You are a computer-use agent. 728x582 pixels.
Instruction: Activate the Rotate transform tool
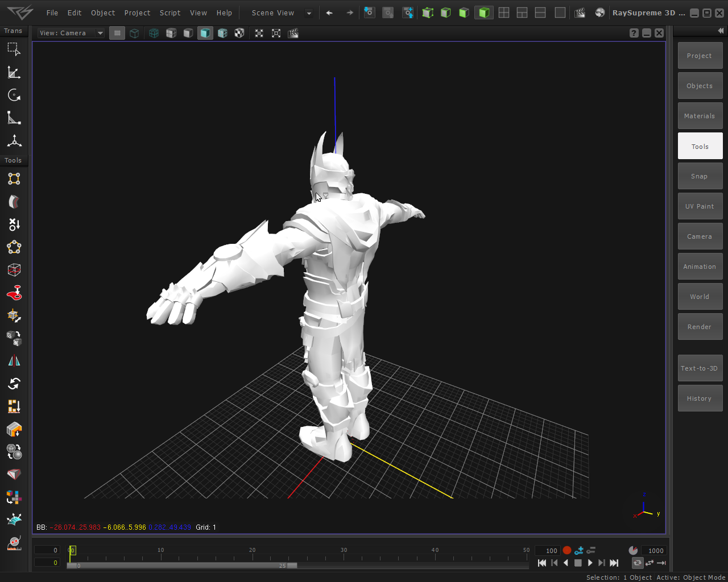point(14,95)
